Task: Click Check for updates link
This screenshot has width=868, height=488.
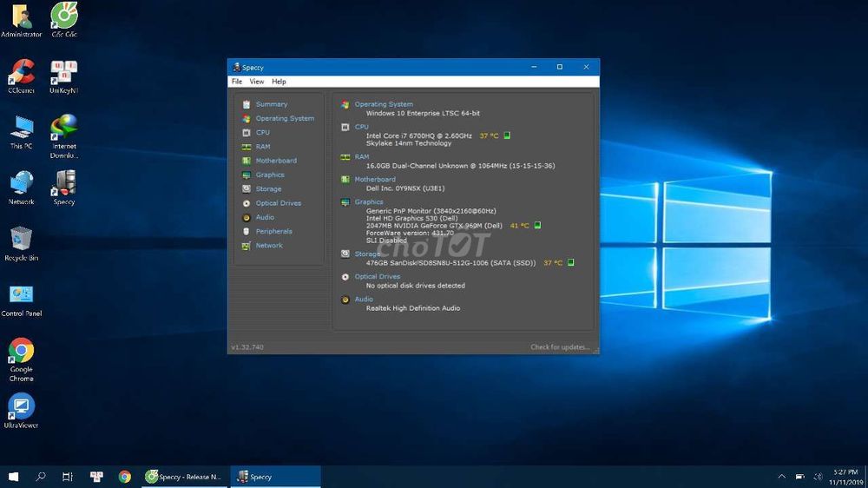Action: pos(560,347)
